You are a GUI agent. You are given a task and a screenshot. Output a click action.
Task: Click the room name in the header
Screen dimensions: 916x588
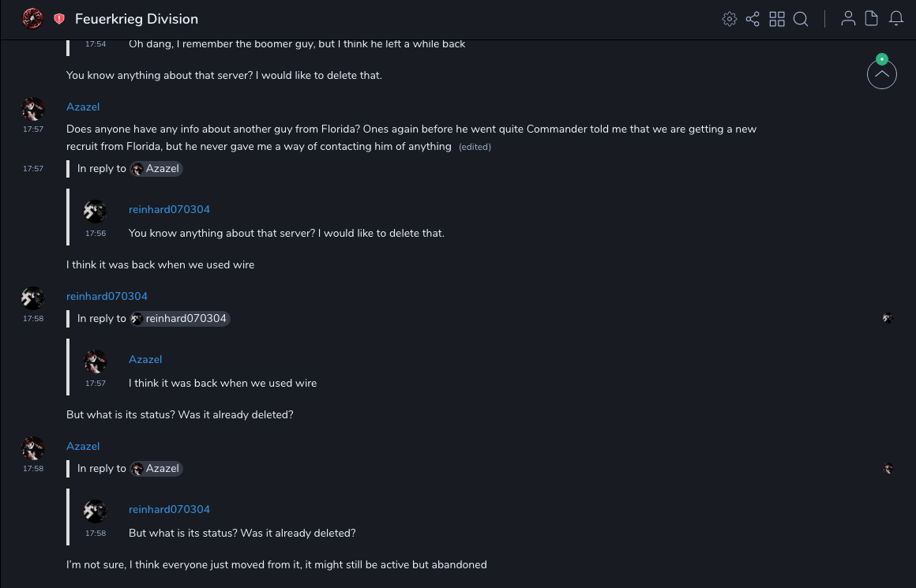pyautogui.click(x=137, y=19)
